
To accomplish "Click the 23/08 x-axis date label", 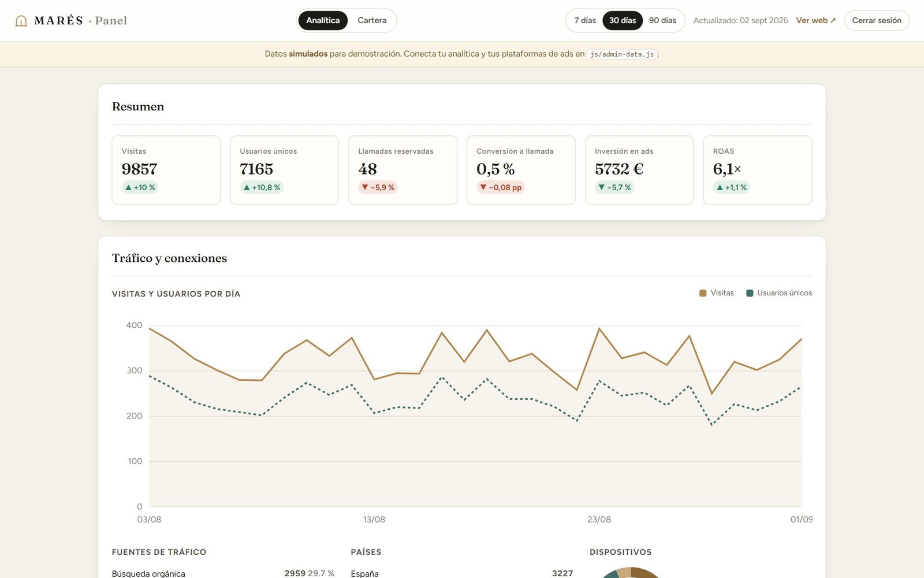I will [x=599, y=520].
